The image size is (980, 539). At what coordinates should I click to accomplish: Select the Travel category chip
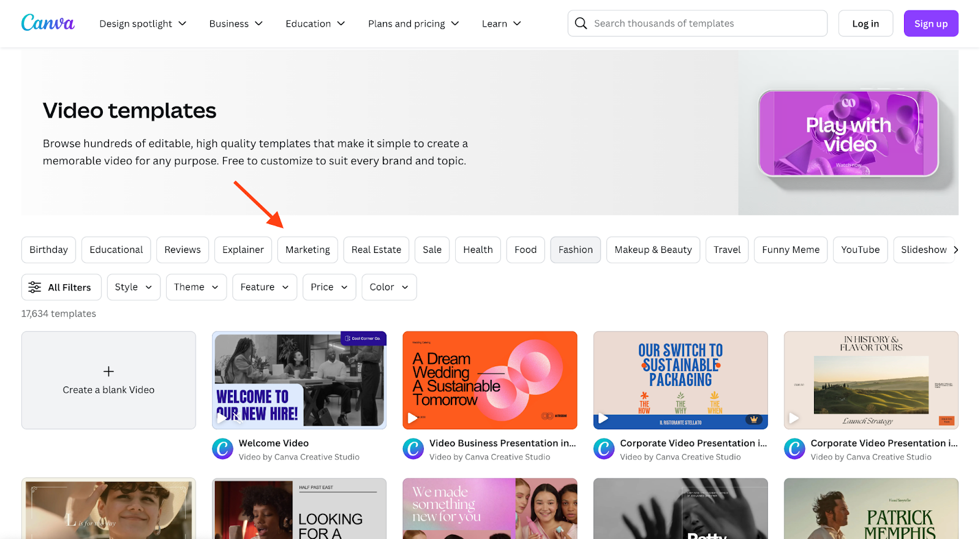727,250
